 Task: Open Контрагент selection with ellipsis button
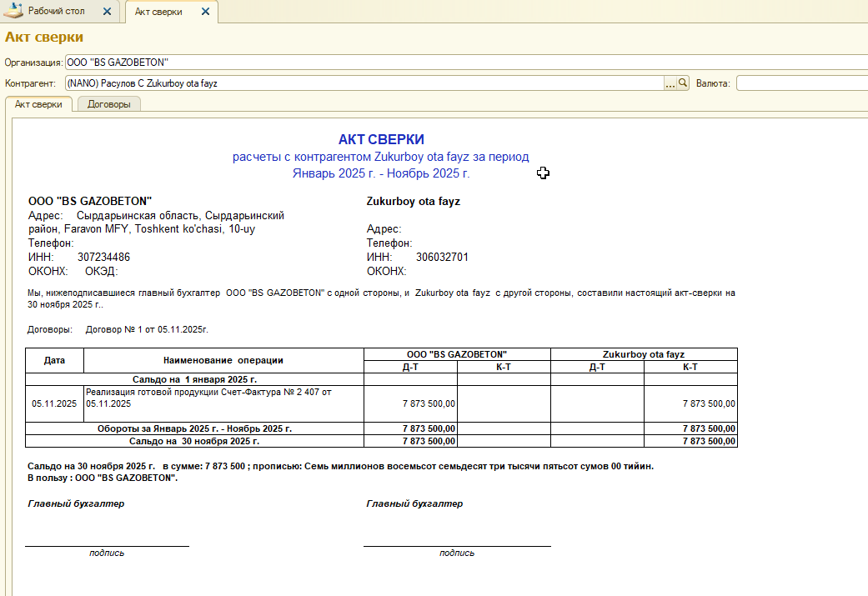pyautogui.click(x=670, y=83)
